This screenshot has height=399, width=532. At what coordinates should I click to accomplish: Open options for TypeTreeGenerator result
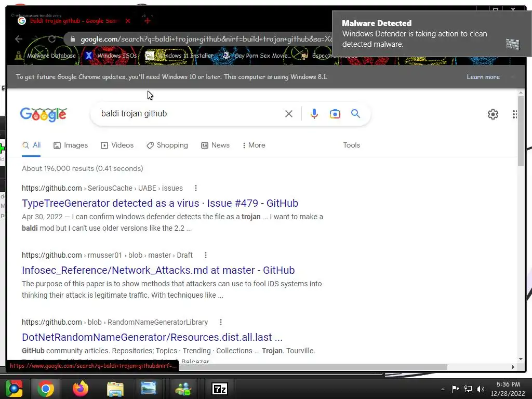coord(196,188)
